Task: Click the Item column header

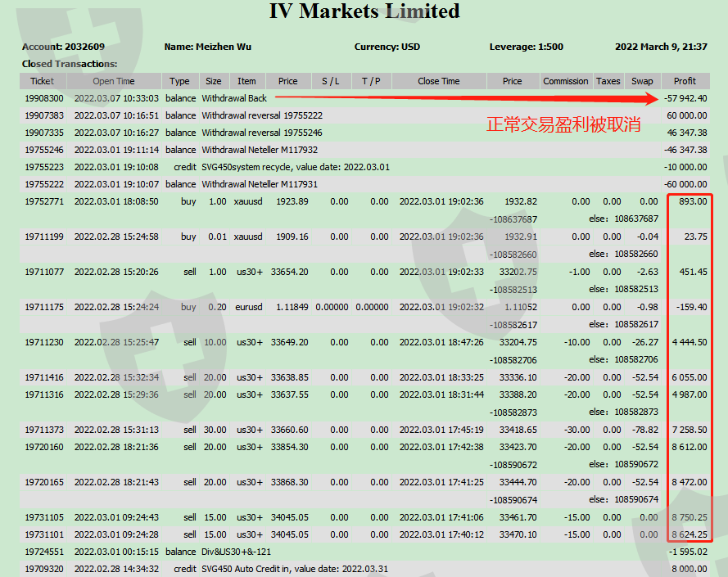Action: pos(246,81)
